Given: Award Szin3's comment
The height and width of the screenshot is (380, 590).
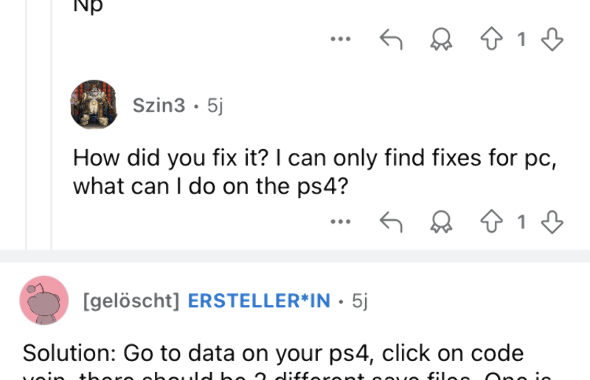Looking at the screenshot, I should (441, 222).
